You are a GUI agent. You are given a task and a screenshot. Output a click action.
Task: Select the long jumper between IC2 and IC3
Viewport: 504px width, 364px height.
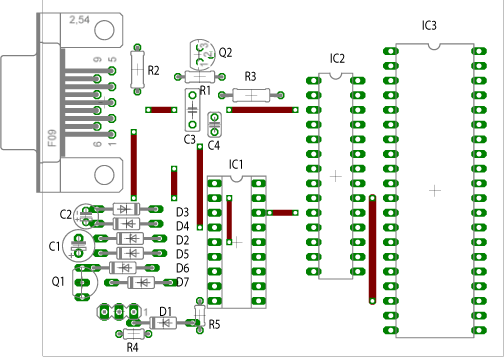(x=372, y=249)
